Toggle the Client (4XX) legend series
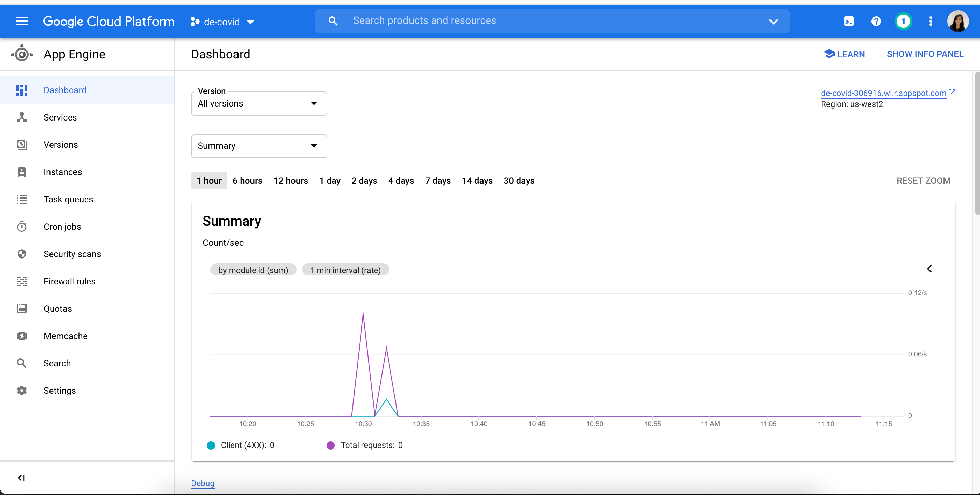Viewport: 980px width, 495px height. point(241,445)
